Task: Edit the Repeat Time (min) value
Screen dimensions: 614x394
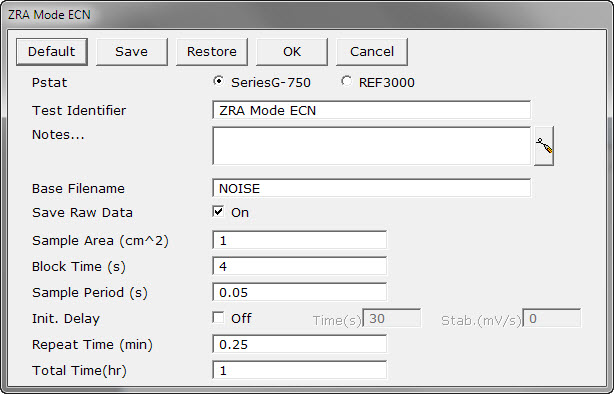Action: pyautogui.click(x=300, y=344)
